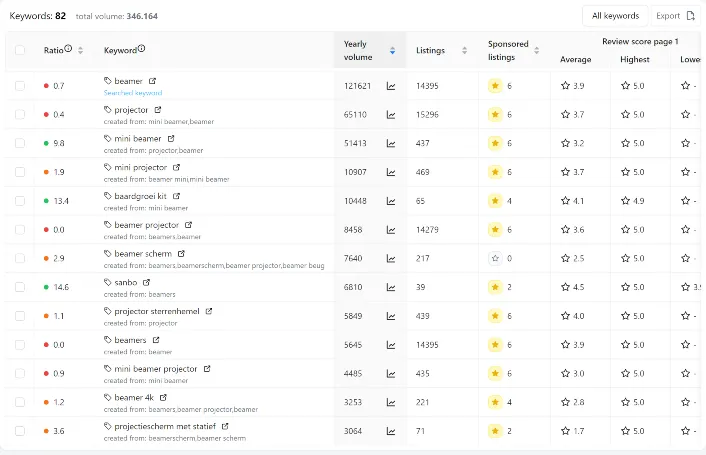Open external link icon beside mini beamer projector
Screen dimensions: 706x455
tap(207, 369)
